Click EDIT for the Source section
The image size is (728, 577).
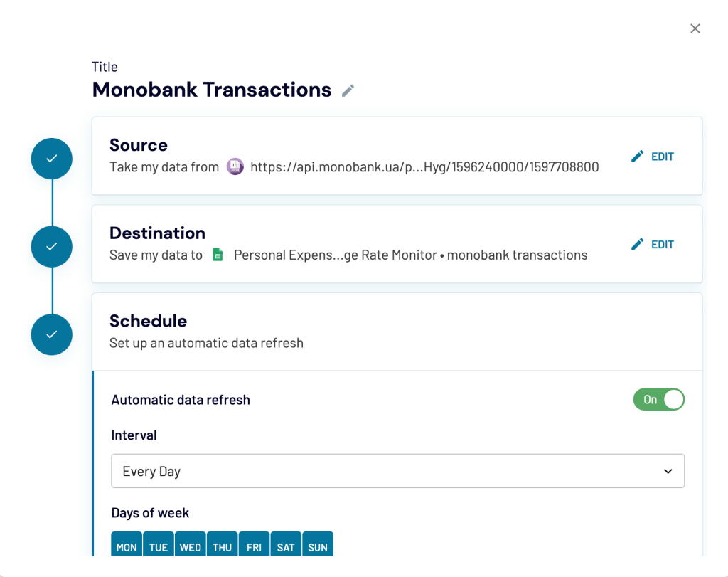coord(662,156)
